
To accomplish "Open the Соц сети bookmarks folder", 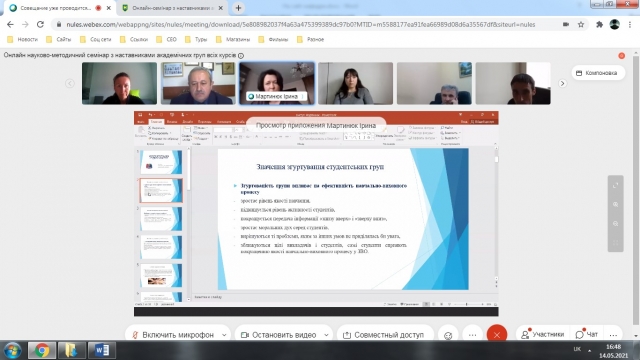I will [96, 40].
